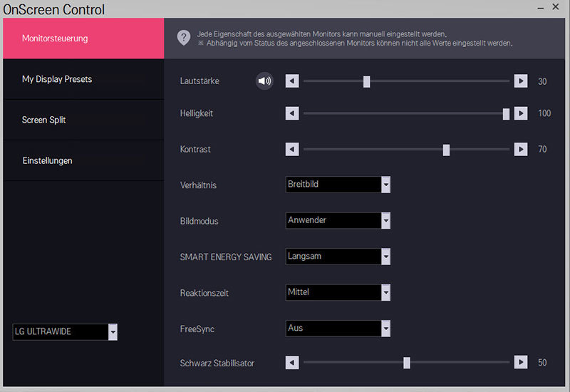Viewport: 570px width, 392px height.
Task: Click the Kontrast slider handle
Action: [446, 150]
